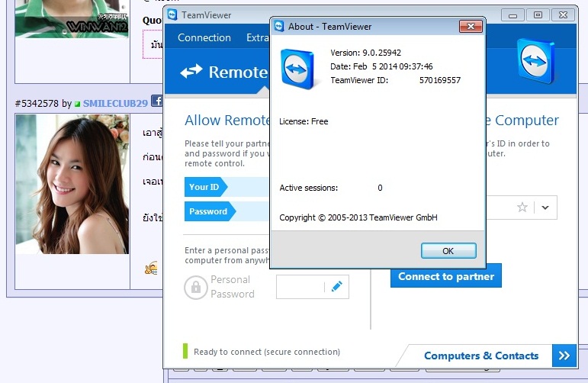The height and width of the screenshot is (383, 588).
Task: Toggle the favorite star in partner field
Action: pos(522,207)
